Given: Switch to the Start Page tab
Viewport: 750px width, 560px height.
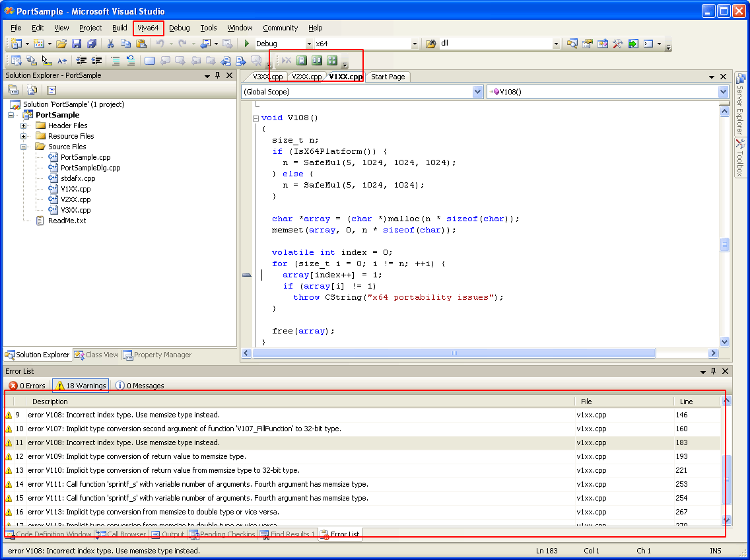Looking at the screenshot, I should pos(388,77).
